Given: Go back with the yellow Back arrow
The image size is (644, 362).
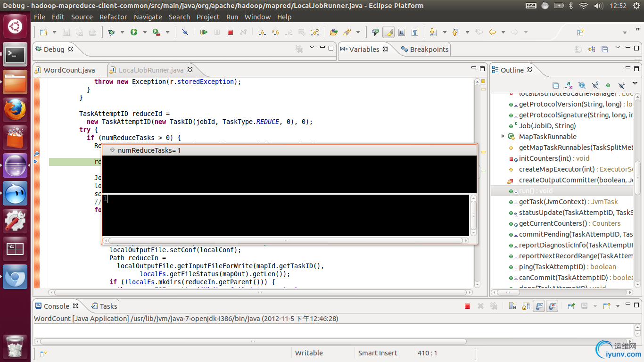Looking at the screenshot, I should point(492,32).
